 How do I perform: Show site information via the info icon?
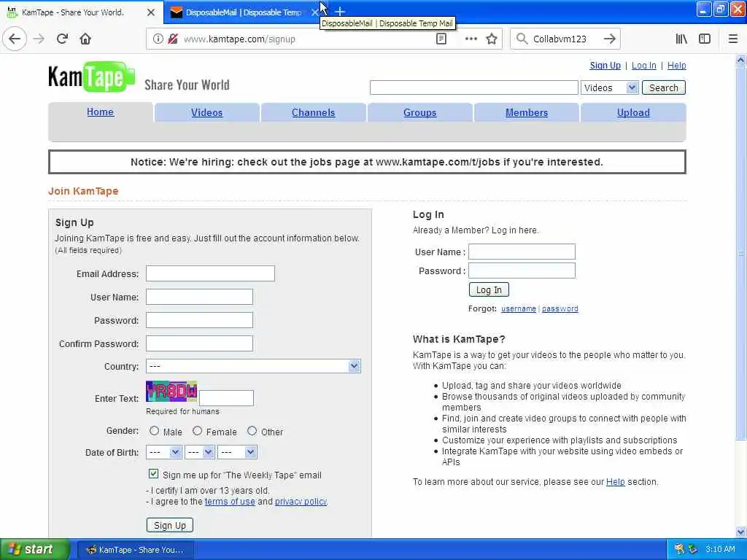(158, 39)
